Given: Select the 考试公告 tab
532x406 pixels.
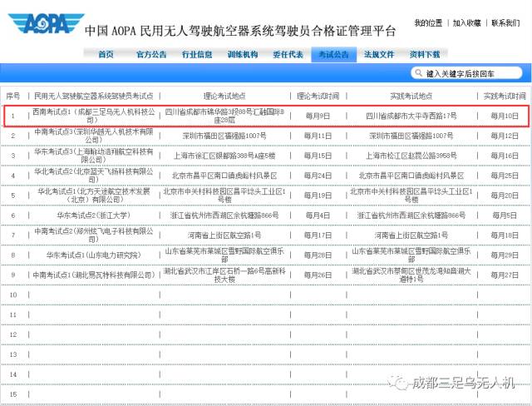Looking at the screenshot, I should [x=333, y=55].
